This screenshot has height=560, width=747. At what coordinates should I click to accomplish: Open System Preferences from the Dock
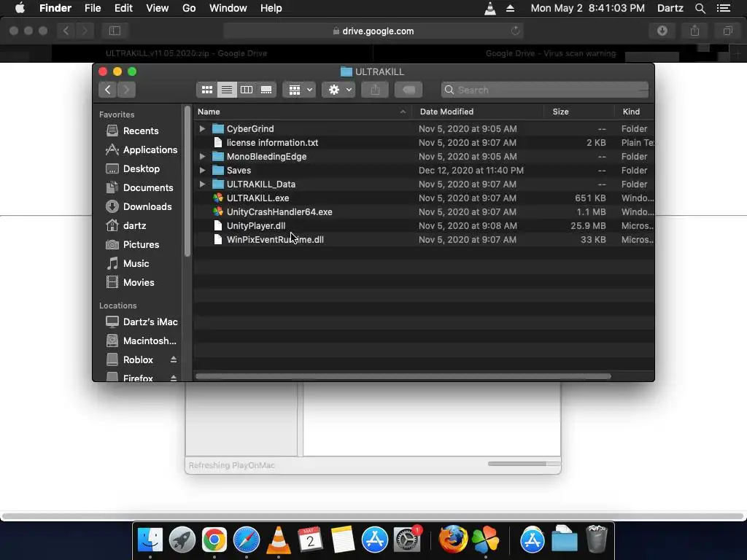click(407, 540)
